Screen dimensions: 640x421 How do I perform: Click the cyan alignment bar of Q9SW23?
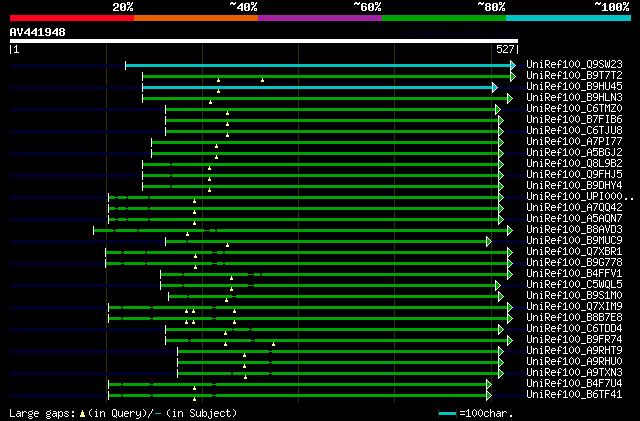(x=318, y=65)
